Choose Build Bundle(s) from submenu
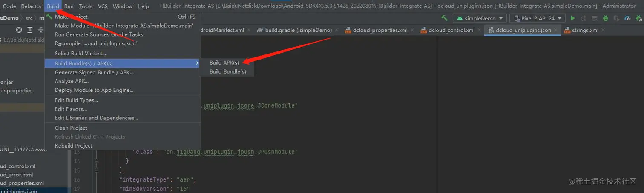 tap(227, 71)
